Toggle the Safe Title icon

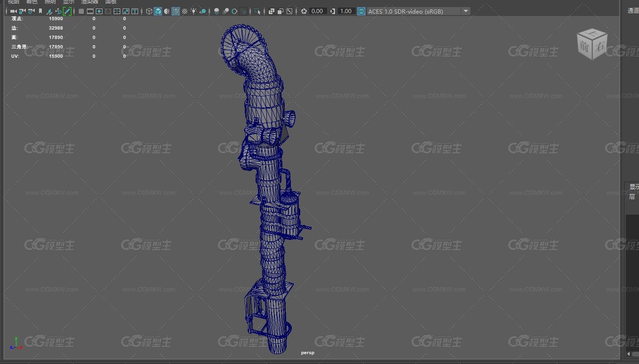click(135, 11)
